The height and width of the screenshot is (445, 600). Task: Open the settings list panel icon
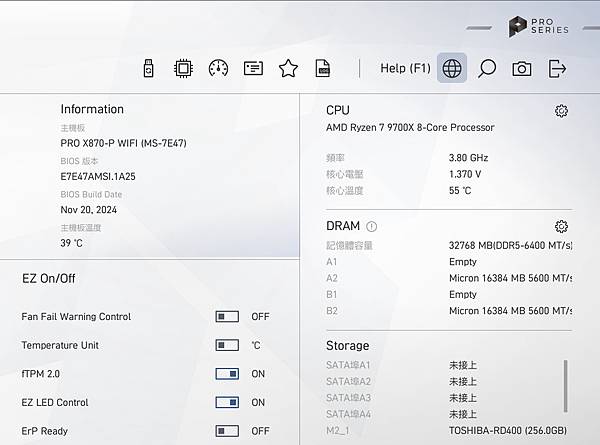pyautogui.click(x=253, y=68)
